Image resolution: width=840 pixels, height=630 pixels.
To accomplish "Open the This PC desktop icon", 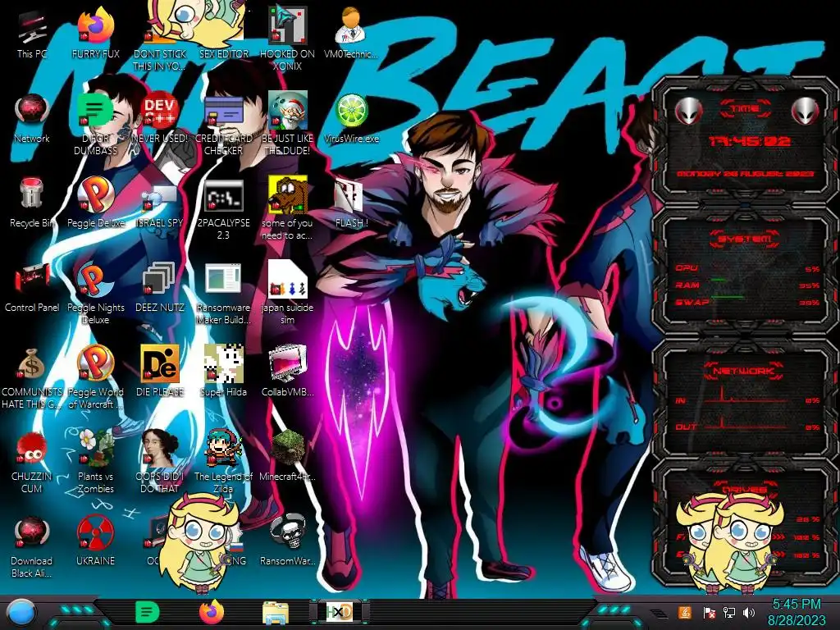I will (x=32, y=33).
